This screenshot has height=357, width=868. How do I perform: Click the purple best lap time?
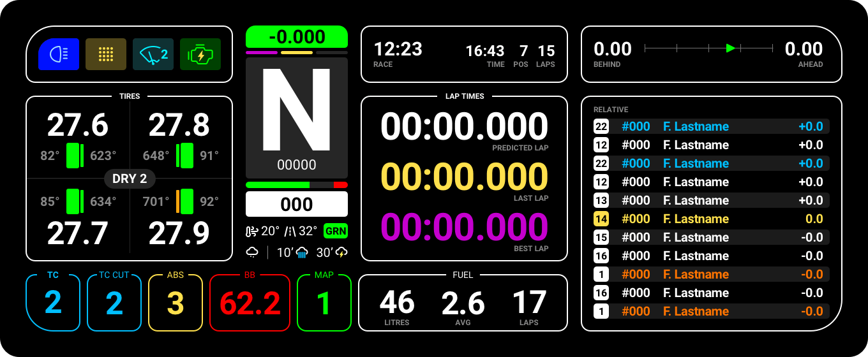point(464,227)
